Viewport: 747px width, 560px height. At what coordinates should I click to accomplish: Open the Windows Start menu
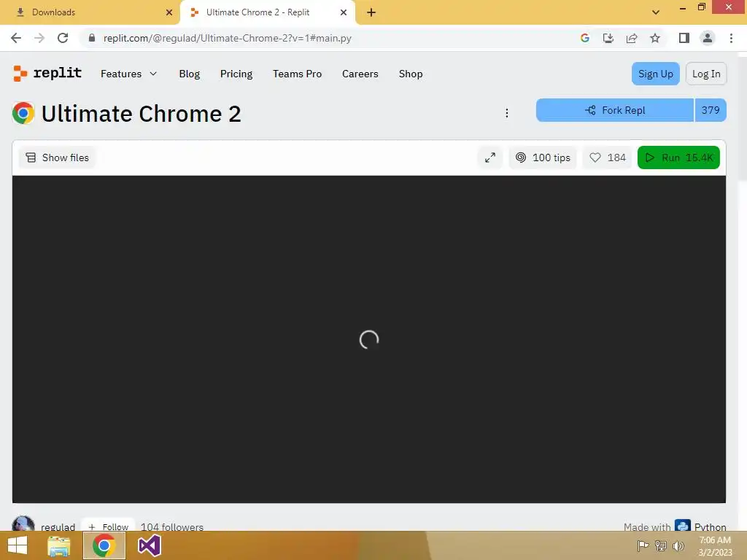click(x=18, y=545)
